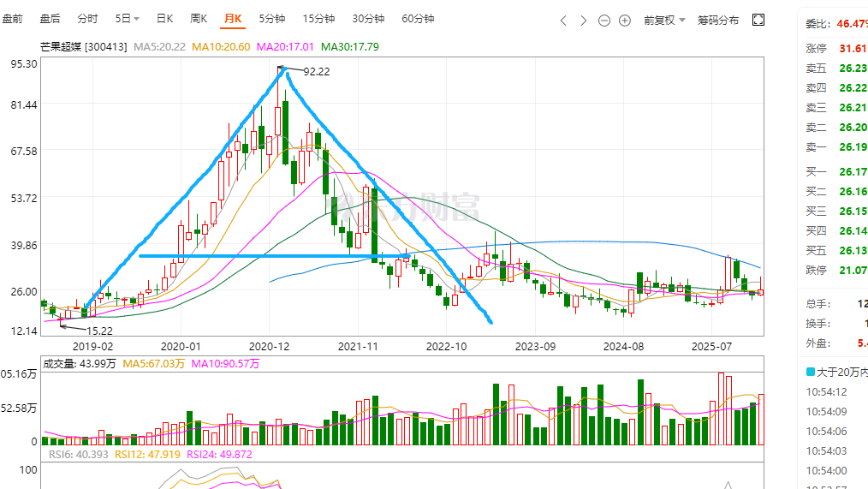Click the 换手 turnover row
Image resolution: width=868 pixels, height=489 pixels.
tap(836, 324)
